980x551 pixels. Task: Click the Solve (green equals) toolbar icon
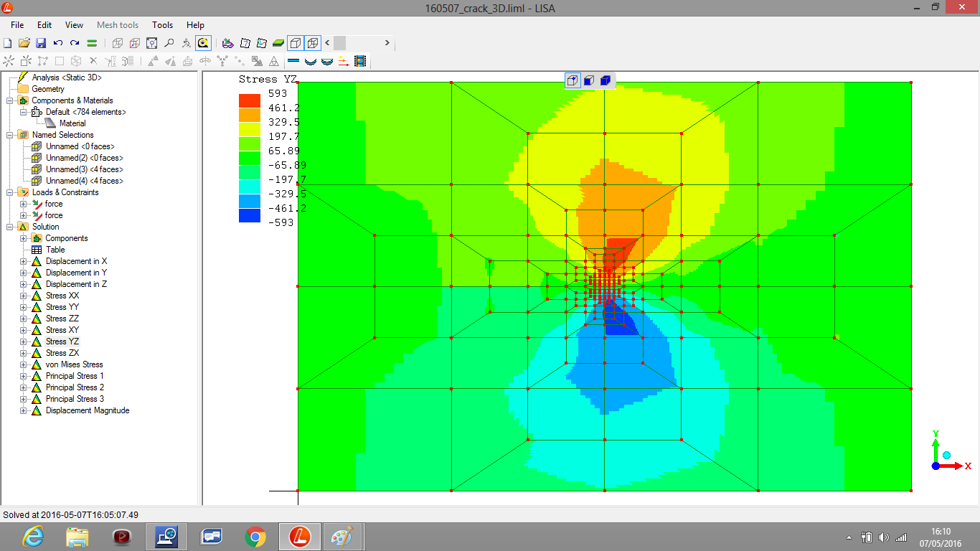(x=92, y=43)
